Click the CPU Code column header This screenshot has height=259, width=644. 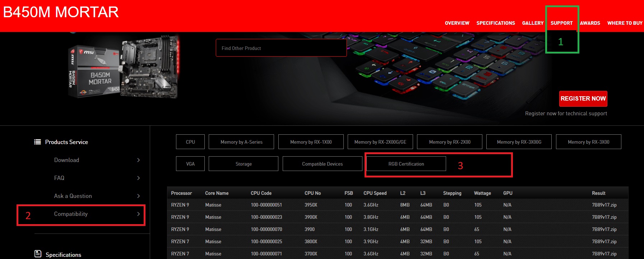click(261, 193)
